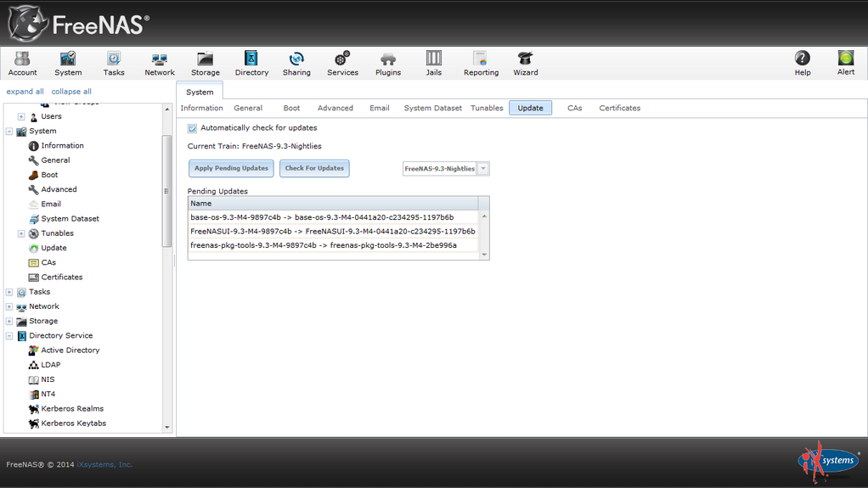The height and width of the screenshot is (488, 868).
Task: Expand the Network tree node
Action: pos(9,306)
